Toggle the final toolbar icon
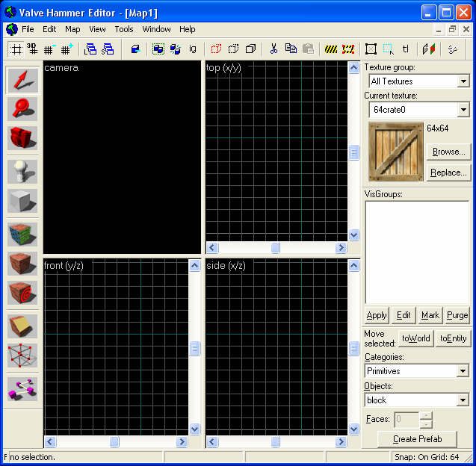The height and width of the screenshot is (466, 476). click(453, 49)
